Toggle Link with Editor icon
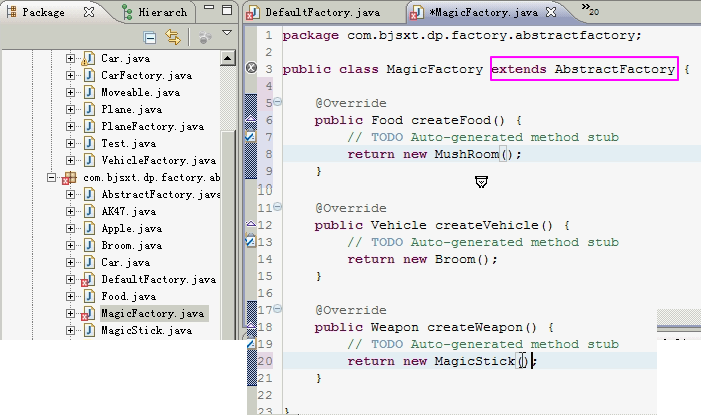The width and height of the screenshot is (701, 415). (173, 37)
